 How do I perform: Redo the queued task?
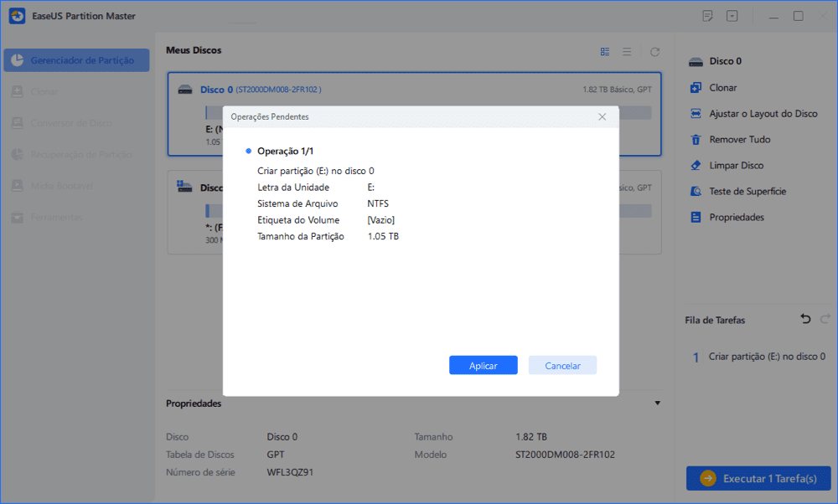[825, 319]
